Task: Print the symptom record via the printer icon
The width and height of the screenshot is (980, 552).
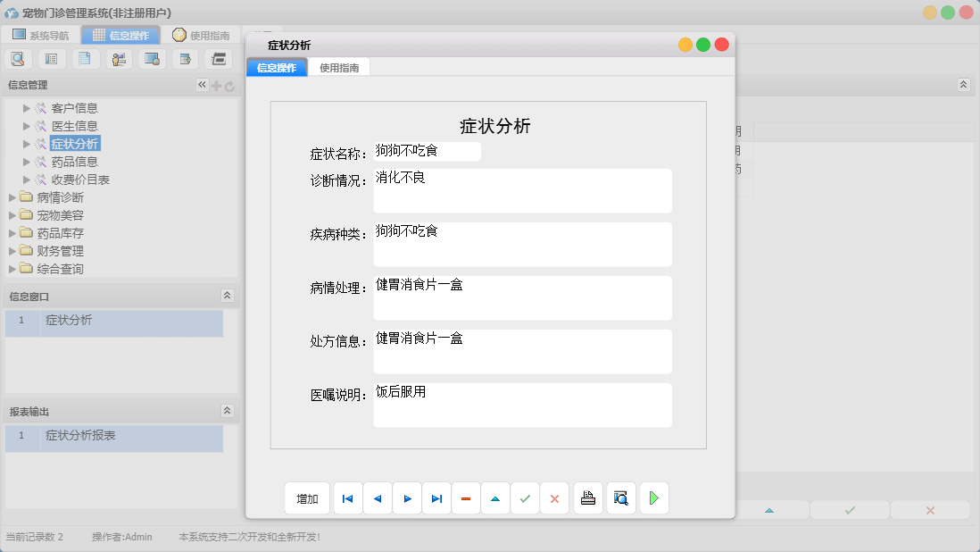Action: 587,498
